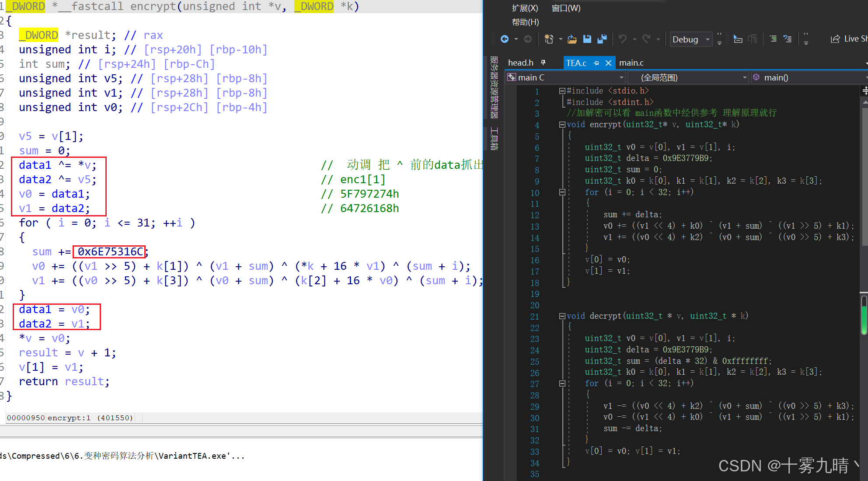Save the current file with the Save icon
Image resolution: width=868 pixels, height=481 pixels.
click(x=587, y=39)
